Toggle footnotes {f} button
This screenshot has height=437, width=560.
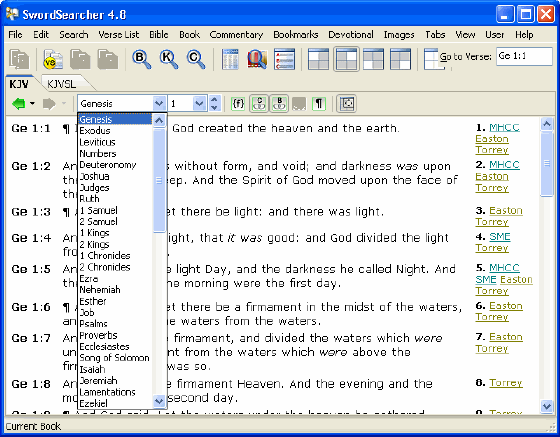(x=238, y=104)
